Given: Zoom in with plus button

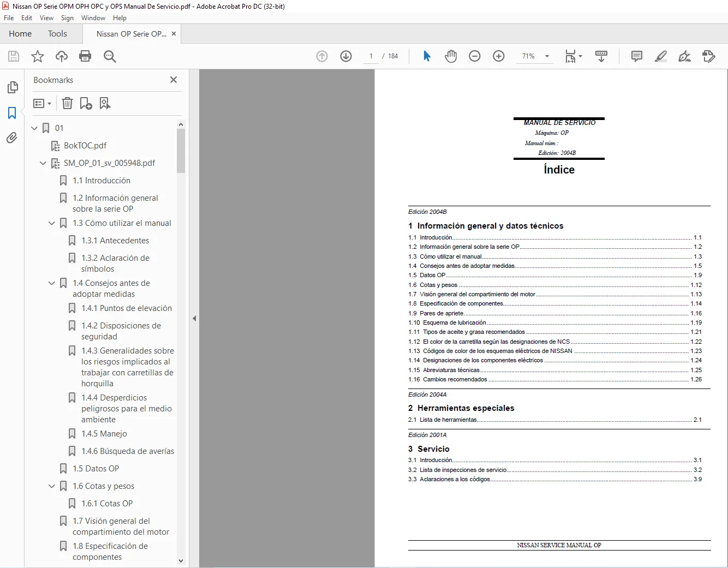Looking at the screenshot, I should (499, 56).
